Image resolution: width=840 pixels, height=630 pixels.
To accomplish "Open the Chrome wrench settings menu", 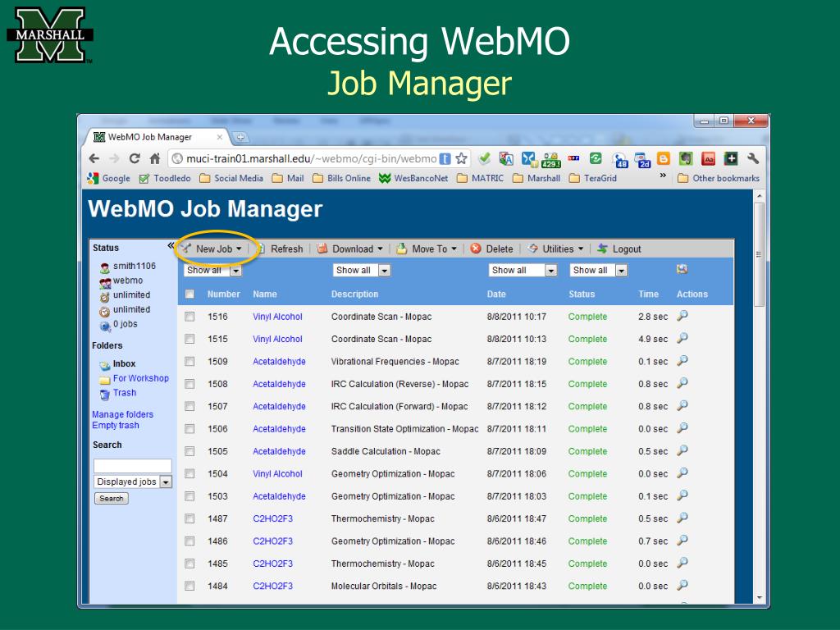I will (753, 158).
